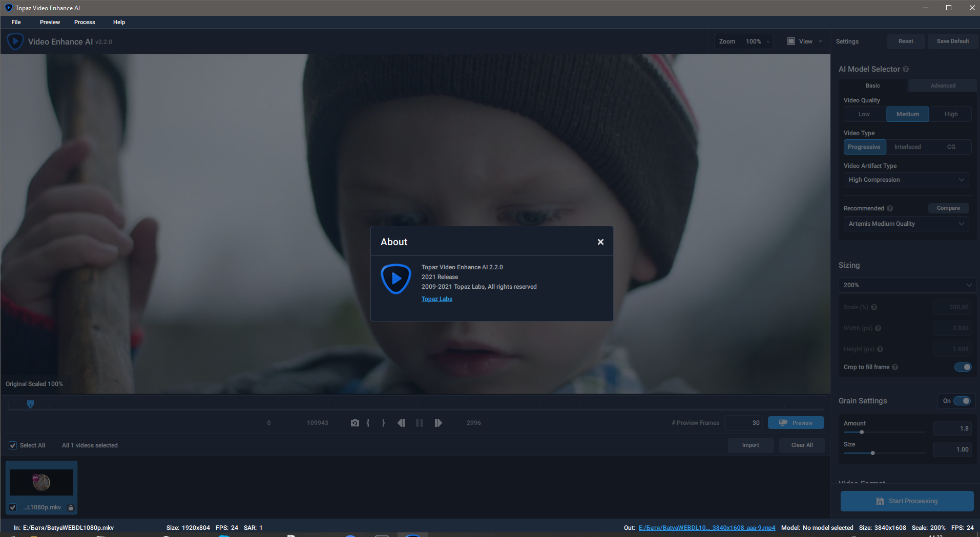980x537 pixels.
Task: Click the Preview Frames input field
Action: pyautogui.click(x=744, y=423)
